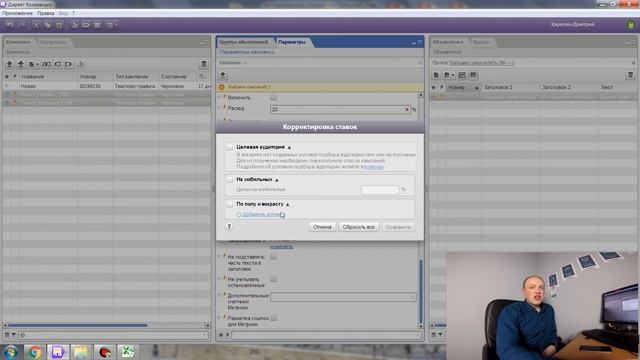Select the Параметры tab
Screen dimensions: 640x360
(x=292, y=42)
